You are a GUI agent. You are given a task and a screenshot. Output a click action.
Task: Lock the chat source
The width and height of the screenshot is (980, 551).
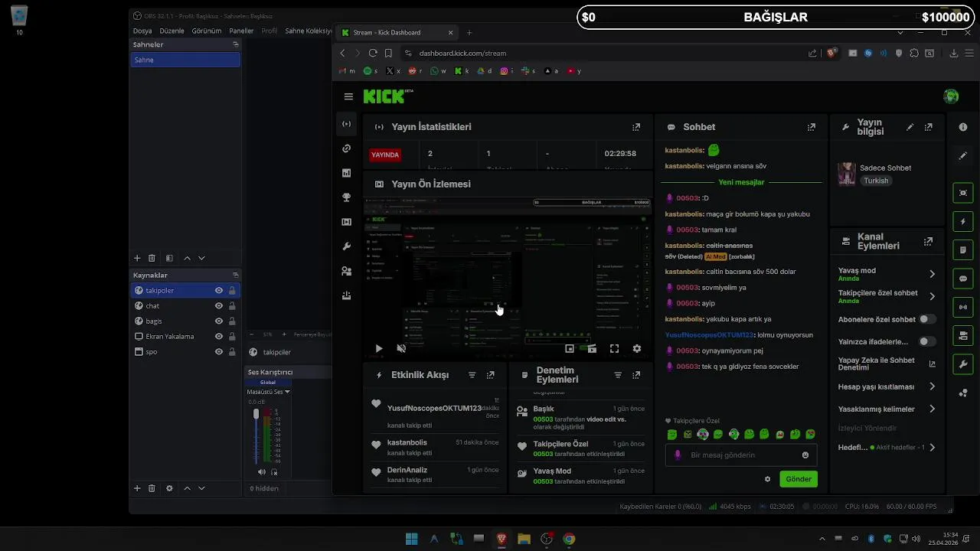[x=232, y=306]
